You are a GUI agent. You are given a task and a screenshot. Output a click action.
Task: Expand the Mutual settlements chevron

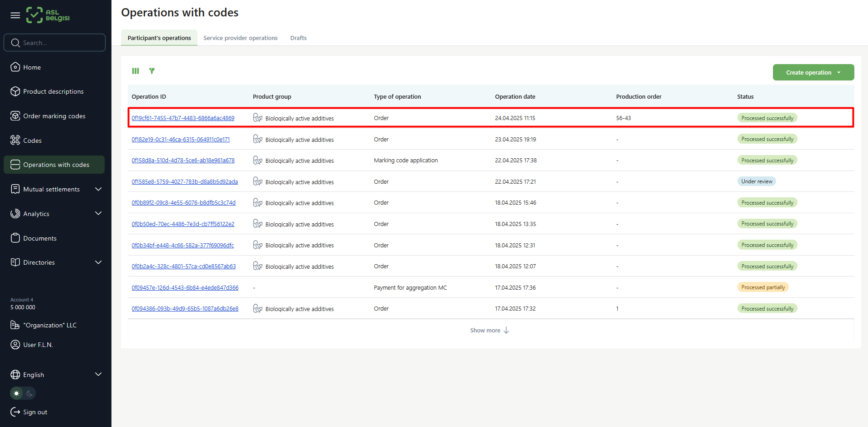(x=98, y=189)
